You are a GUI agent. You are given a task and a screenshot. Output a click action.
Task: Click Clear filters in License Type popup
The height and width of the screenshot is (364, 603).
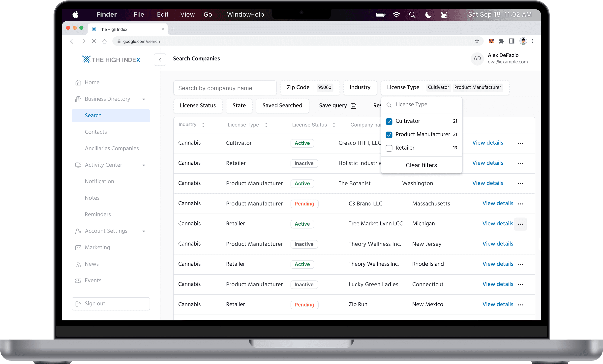(x=421, y=165)
